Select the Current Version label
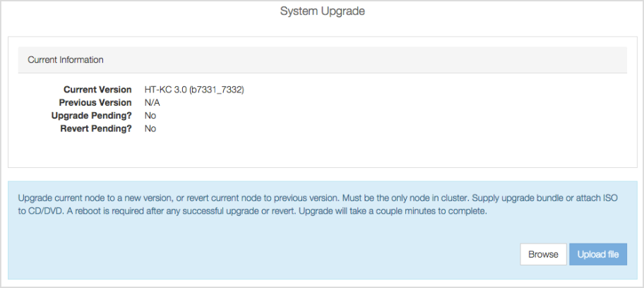 (97, 90)
